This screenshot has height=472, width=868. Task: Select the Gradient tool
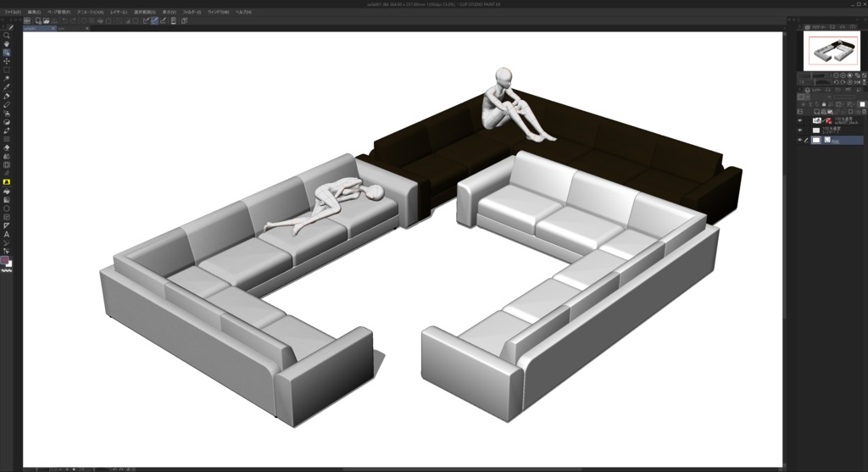click(x=7, y=200)
